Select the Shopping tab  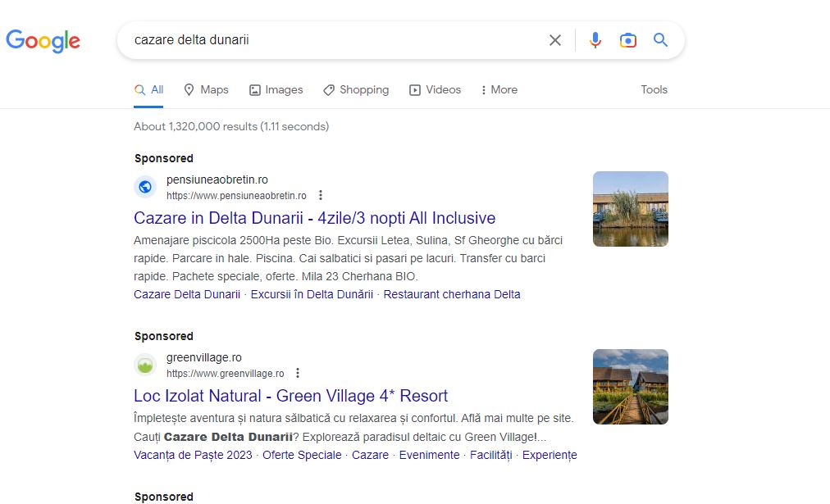pos(356,90)
